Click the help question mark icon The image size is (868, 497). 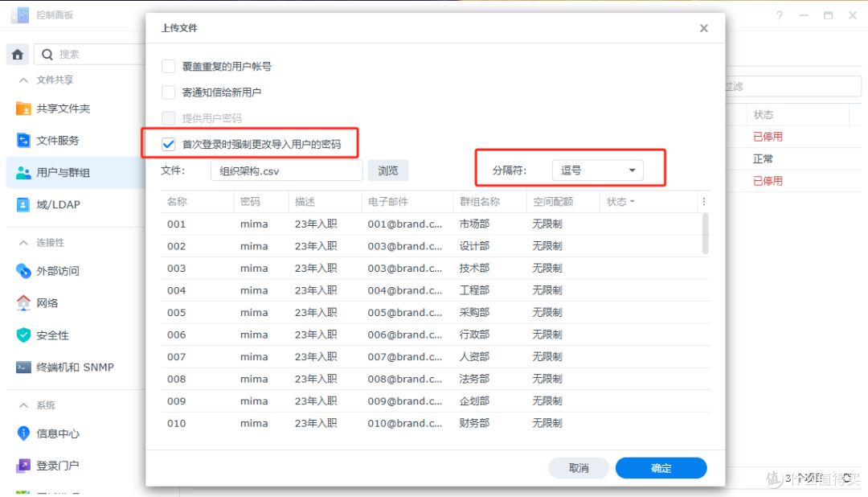pyautogui.click(x=780, y=15)
